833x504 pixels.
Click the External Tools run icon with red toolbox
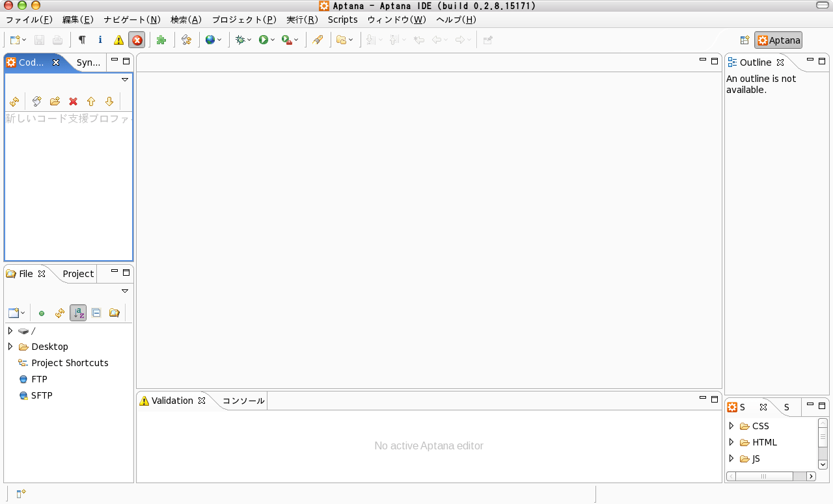[286, 40]
